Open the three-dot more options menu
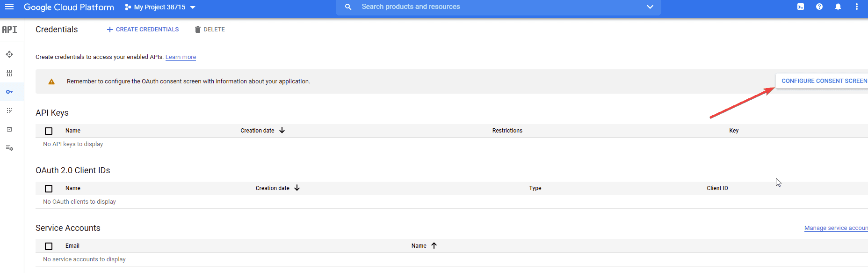The image size is (868, 273). [x=856, y=7]
